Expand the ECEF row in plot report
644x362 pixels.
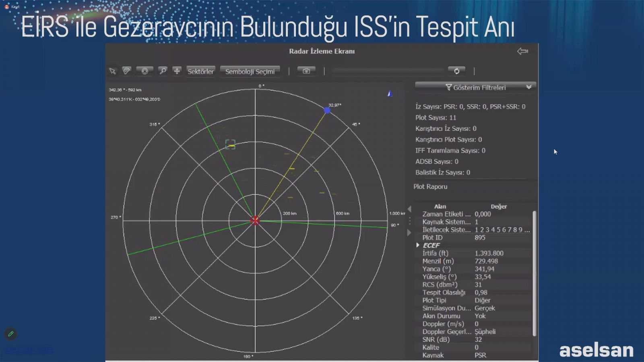tap(418, 245)
